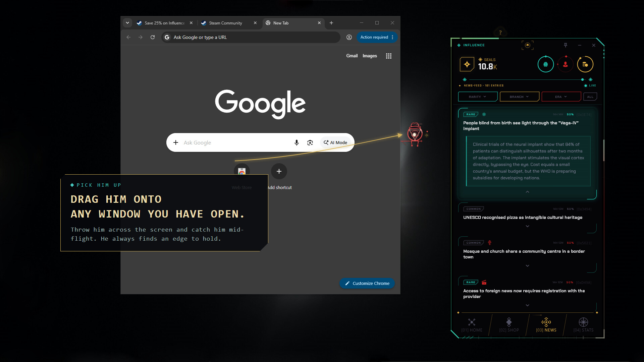Image resolution: width=644 pixels, height=362 pixels.
Task: Click the right diamond marker of the timeline
Action: tap(590, 79)
